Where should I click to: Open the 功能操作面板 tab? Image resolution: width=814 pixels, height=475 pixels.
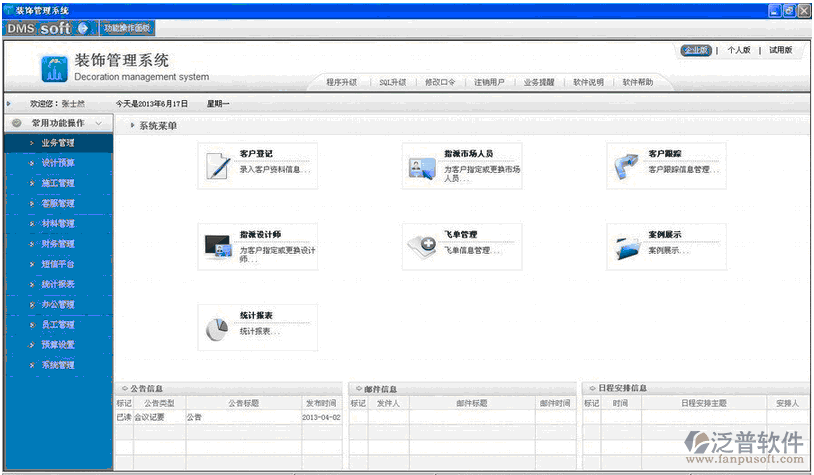(x=127, y=28)
